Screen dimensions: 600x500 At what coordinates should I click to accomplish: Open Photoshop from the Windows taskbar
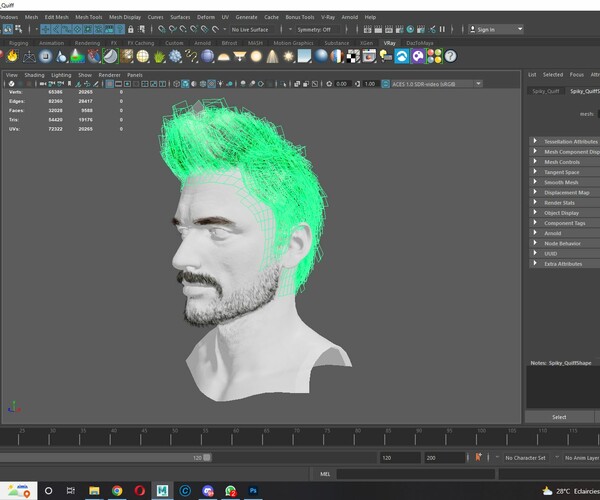253,490
